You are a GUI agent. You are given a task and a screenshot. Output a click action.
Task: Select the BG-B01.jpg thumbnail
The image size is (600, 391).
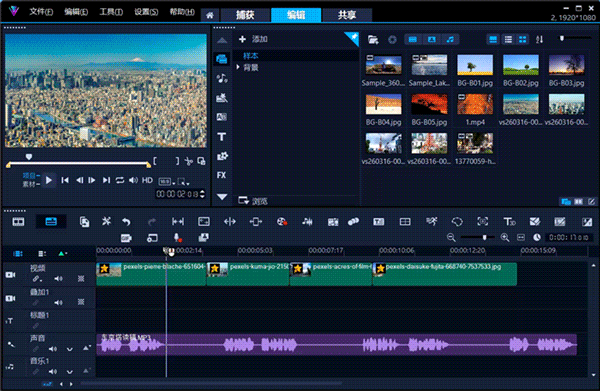[475, 65]
